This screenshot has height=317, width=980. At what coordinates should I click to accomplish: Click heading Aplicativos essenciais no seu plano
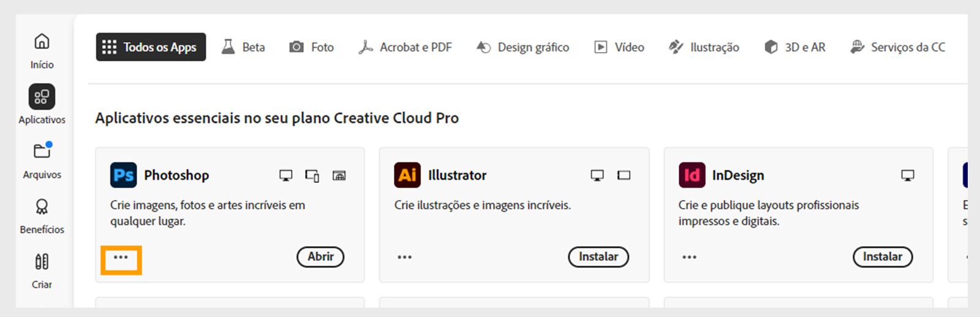[x=277, y=118]
